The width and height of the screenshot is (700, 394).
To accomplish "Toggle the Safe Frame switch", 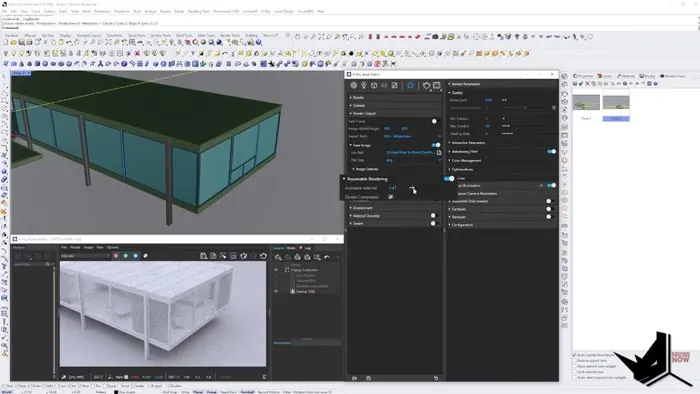I will pyautogui.click(x=435, y=121).
